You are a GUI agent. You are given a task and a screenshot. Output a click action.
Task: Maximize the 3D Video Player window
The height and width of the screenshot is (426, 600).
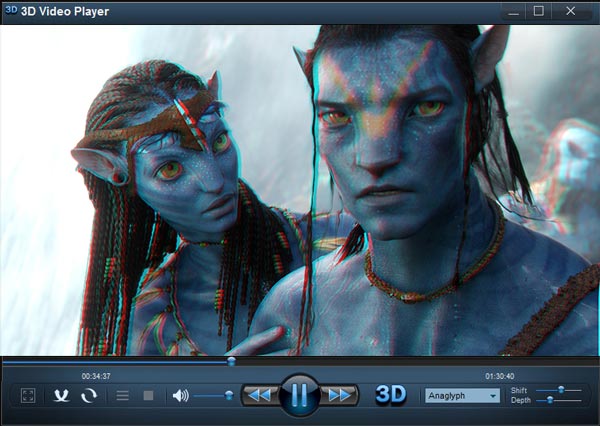click(x=539, y=11)
